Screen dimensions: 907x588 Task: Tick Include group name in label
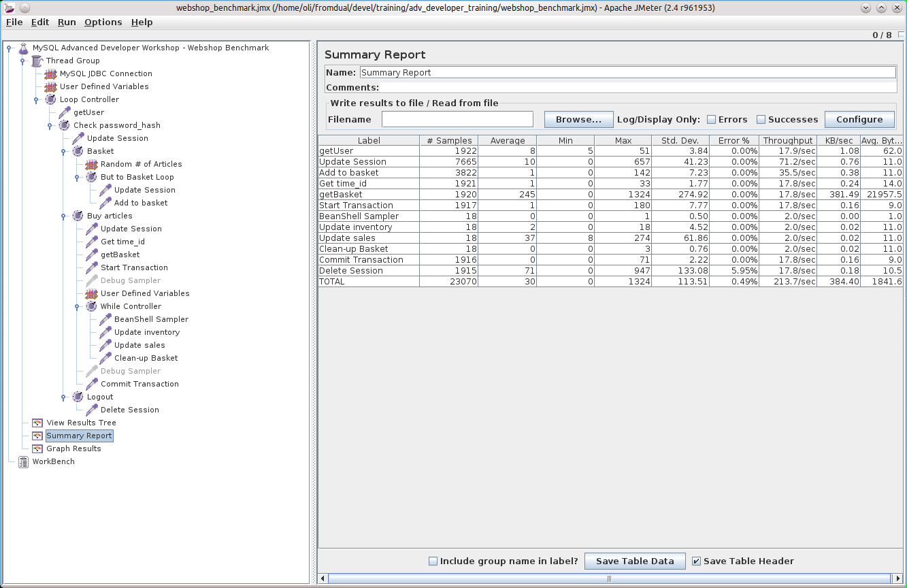point(433,561)
